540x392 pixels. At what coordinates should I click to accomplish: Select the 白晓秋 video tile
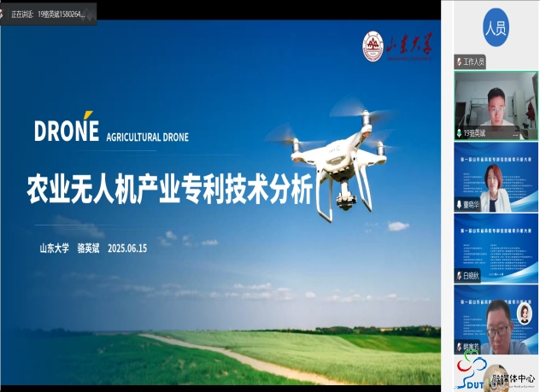pos(496,249)
